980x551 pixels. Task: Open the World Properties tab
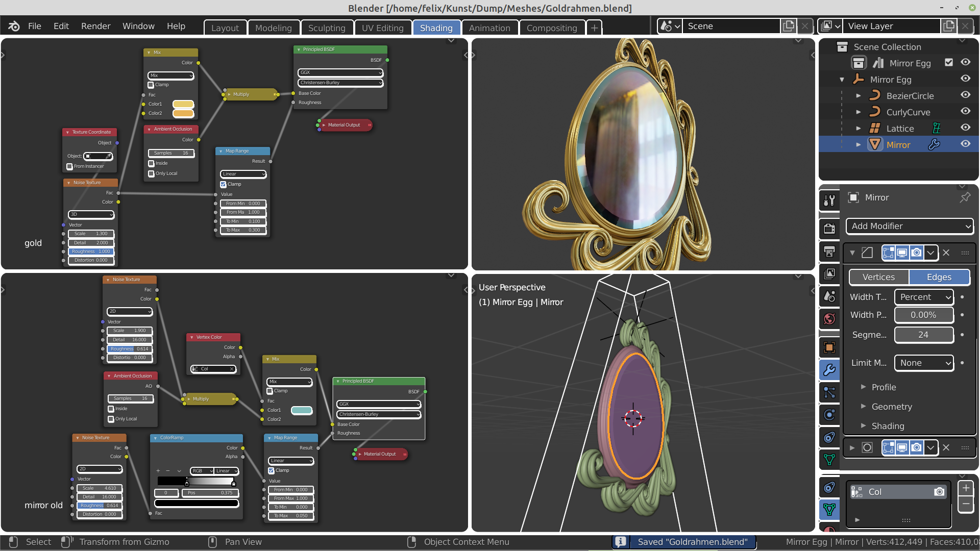pos(829,319)
